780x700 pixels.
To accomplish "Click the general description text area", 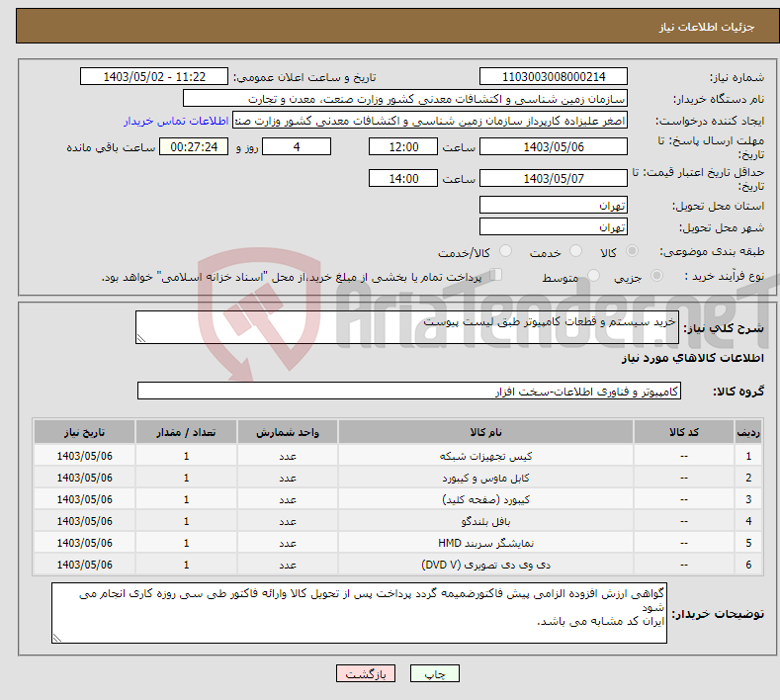I will coord(407,327).
